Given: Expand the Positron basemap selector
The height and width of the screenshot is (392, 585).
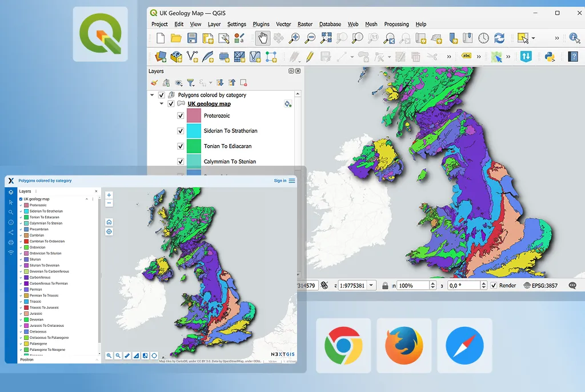Looking at the screenshot, I should (97, 360).
